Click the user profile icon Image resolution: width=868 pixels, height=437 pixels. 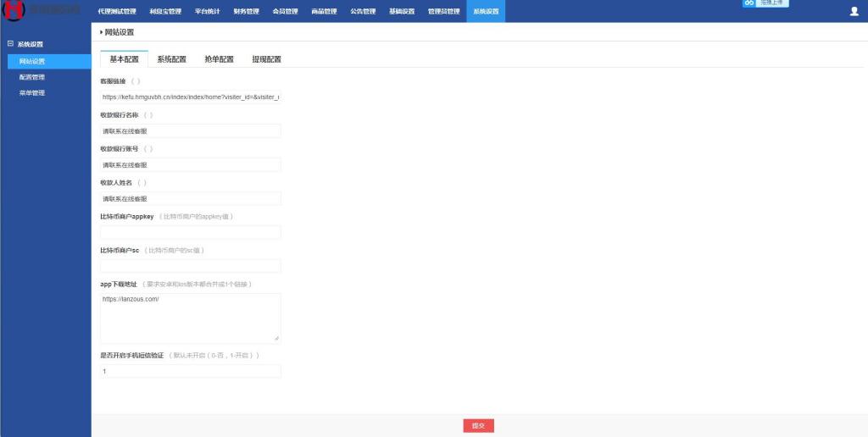coord(854,12)
